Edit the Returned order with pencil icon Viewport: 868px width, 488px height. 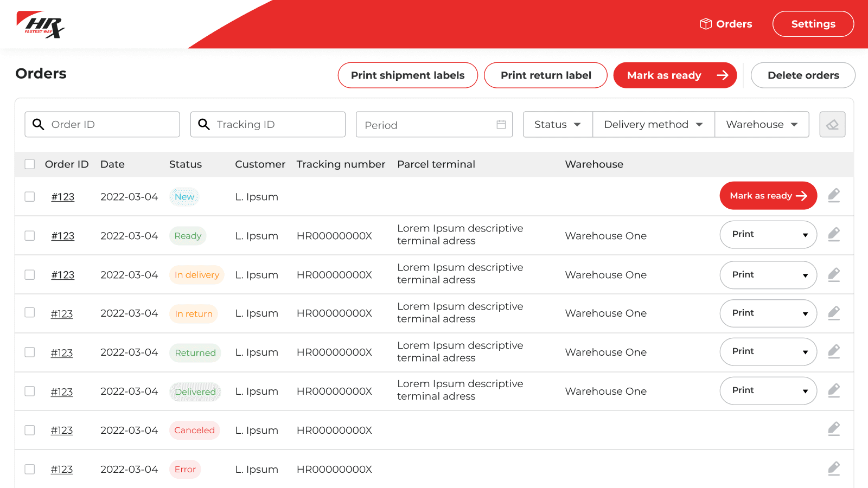pos(834,352)
